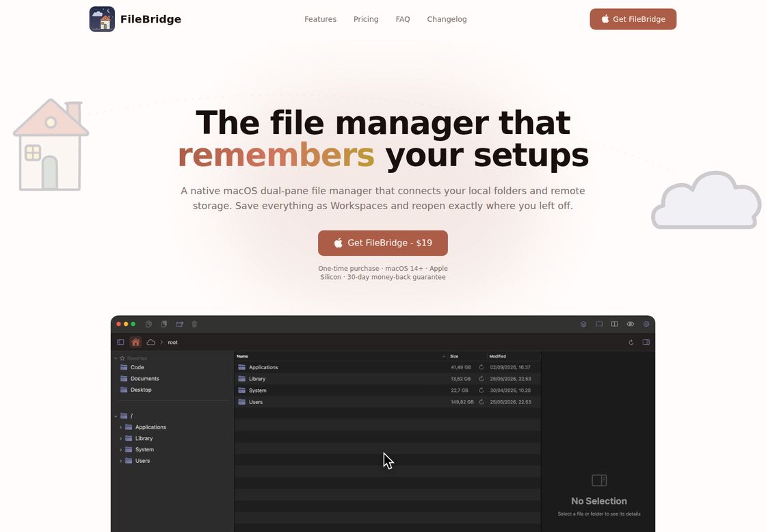Go to the FAQ nav link
766x532 pixels.
[403, 19]
